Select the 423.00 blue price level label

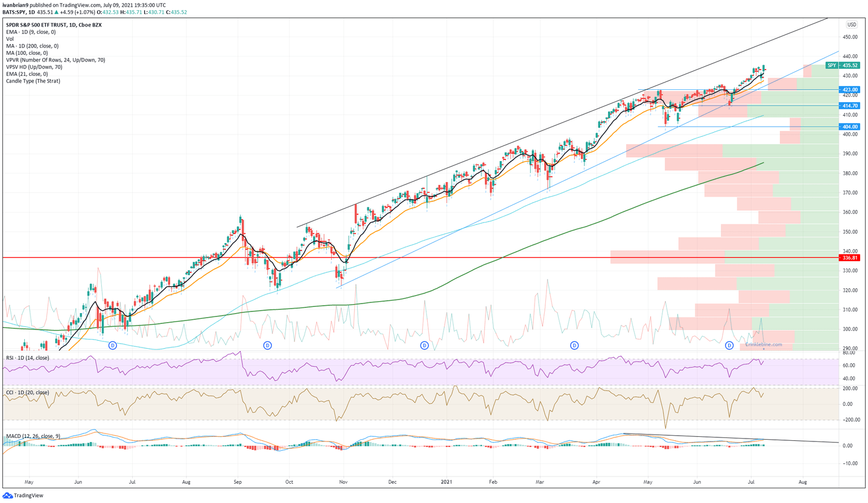pyautogui.click(x=850, y=90)
